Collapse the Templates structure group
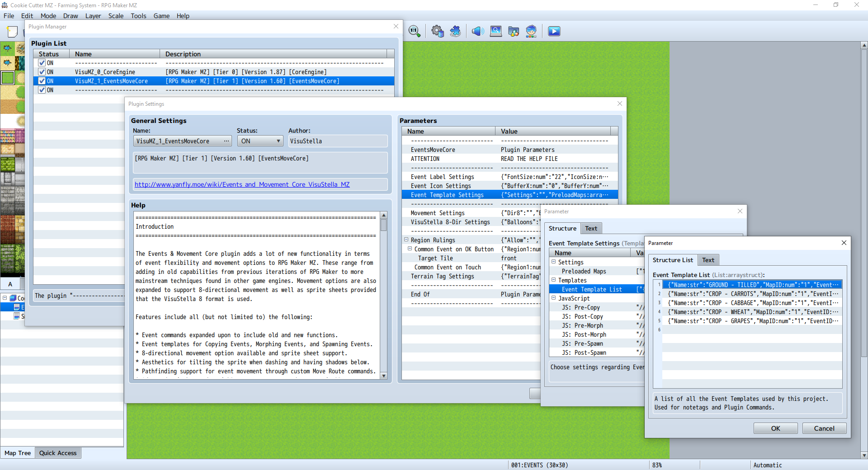Screen dimensions: 868x470 coord(553,280)
